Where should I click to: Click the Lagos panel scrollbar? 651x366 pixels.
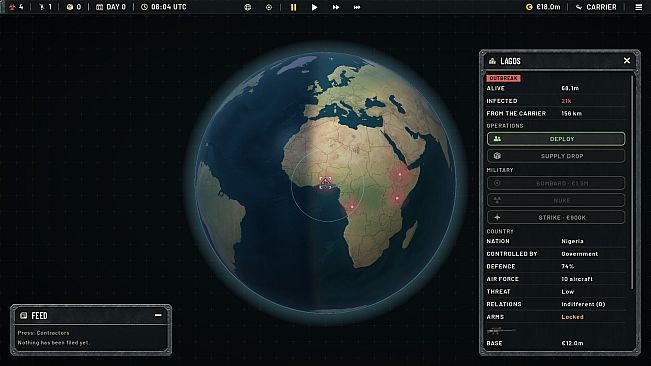pos(632,183)
